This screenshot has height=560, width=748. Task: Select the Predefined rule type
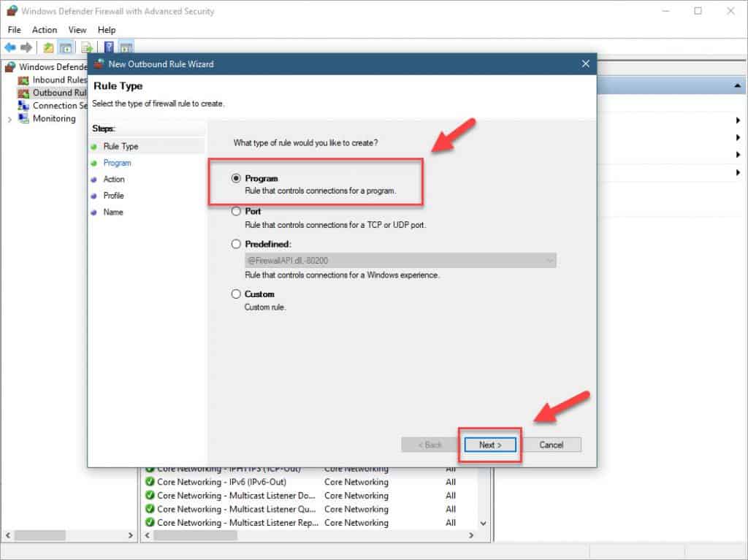click(236, 244)
